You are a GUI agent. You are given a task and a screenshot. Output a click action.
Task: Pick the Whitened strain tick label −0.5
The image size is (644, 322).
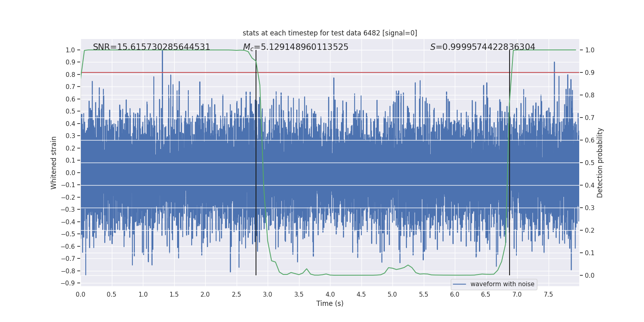tap(68, 234)
